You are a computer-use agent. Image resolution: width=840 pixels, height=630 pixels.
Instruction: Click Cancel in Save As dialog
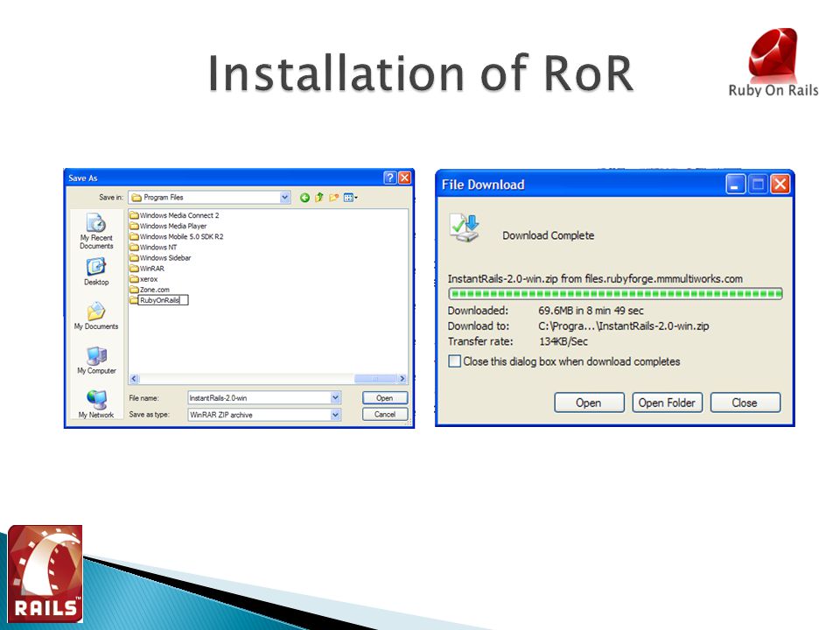(x=385, y=415)
